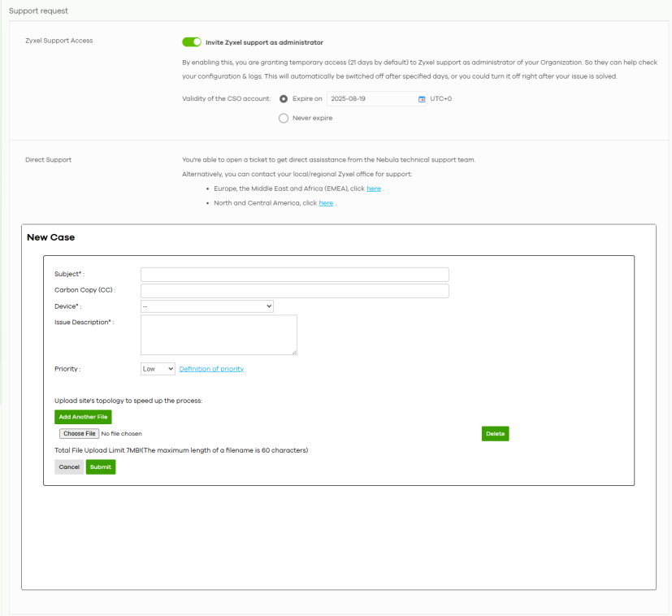Focus the Carbon Copy (CC) field

click(x=294, y=291)
